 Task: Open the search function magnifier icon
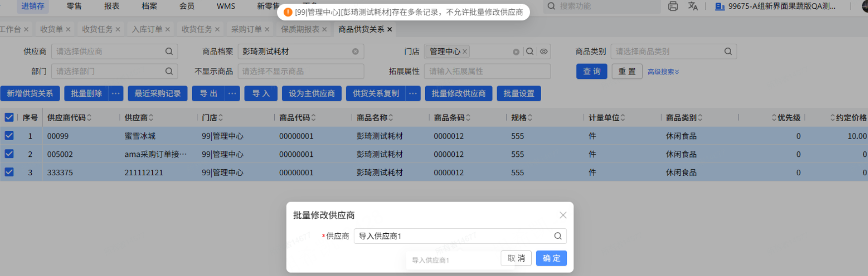point(551,6)
